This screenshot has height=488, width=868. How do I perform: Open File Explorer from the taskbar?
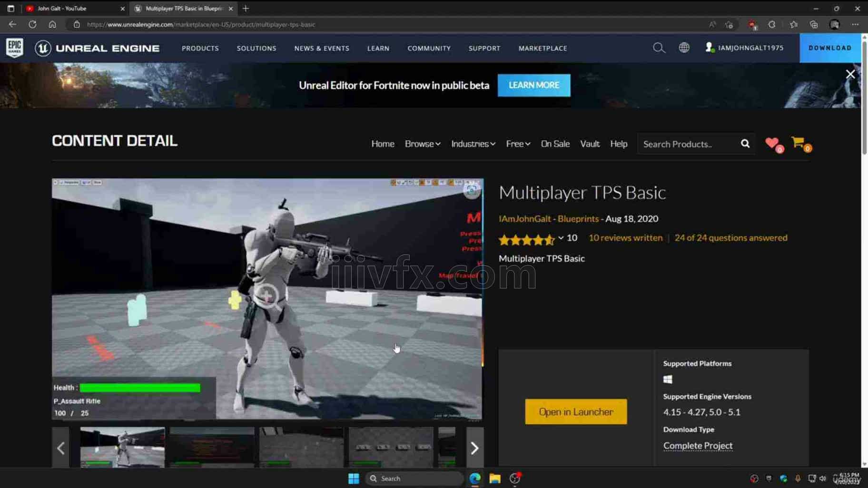click(495, 478)
